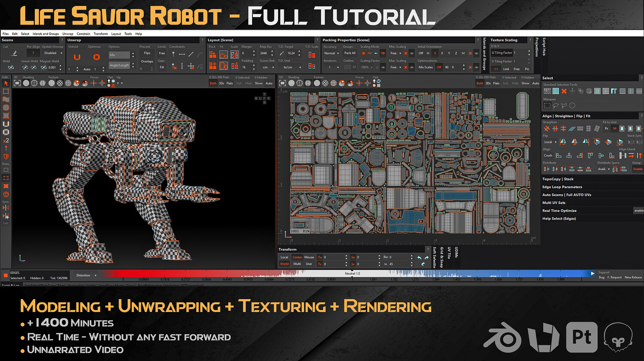Open the Scene Unit cm dropdown
The height and width of the screenshot is (361, 644).
point(267,67)
